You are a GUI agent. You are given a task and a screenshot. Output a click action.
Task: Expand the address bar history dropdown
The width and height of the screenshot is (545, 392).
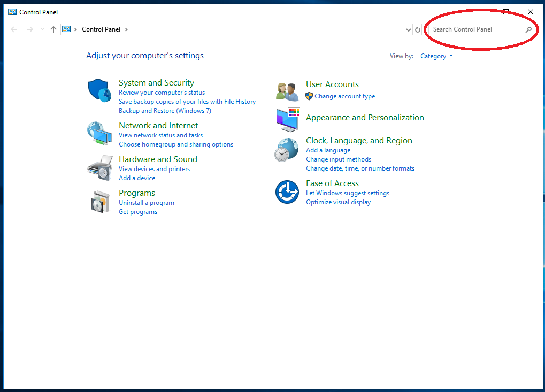409,29
